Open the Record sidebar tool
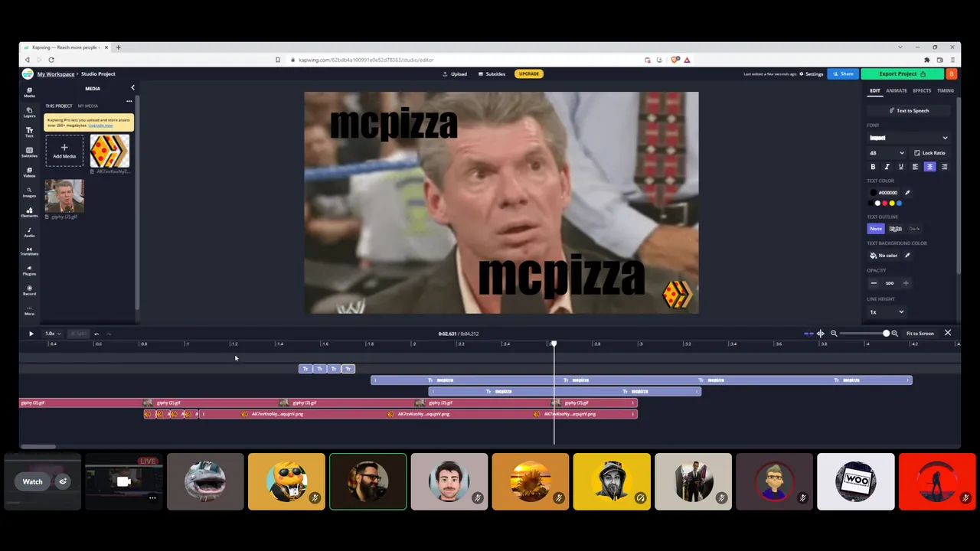The width and height of the screenshot is (980, 551). (x=29, y=291)
